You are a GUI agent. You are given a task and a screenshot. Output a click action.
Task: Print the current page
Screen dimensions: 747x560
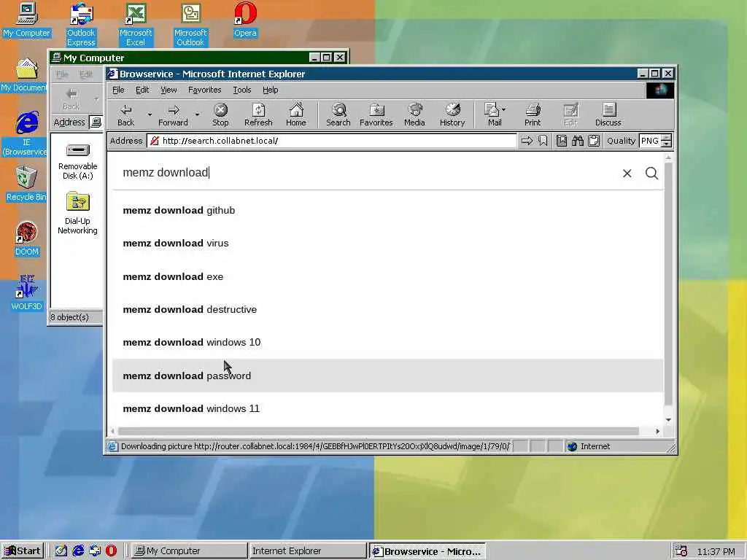pyautogui.click(x=533, y=115)
